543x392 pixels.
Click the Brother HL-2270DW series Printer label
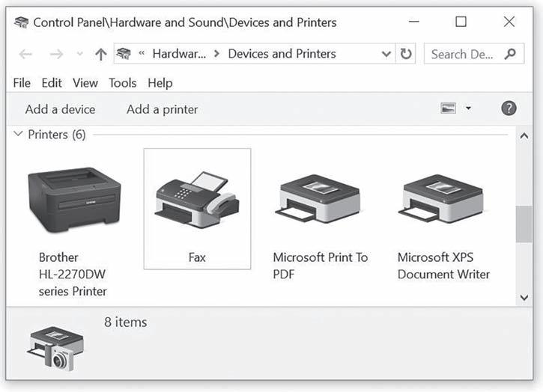click(x=73, y=274)
